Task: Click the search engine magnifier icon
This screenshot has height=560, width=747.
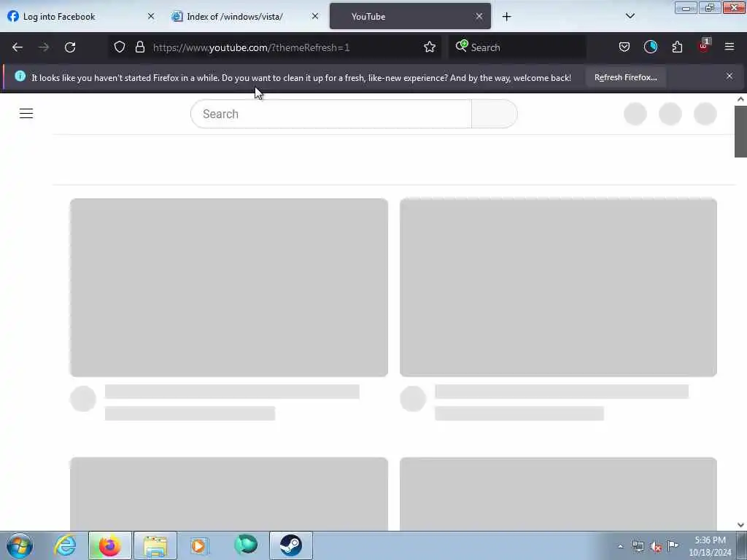Action: (462, 46)
